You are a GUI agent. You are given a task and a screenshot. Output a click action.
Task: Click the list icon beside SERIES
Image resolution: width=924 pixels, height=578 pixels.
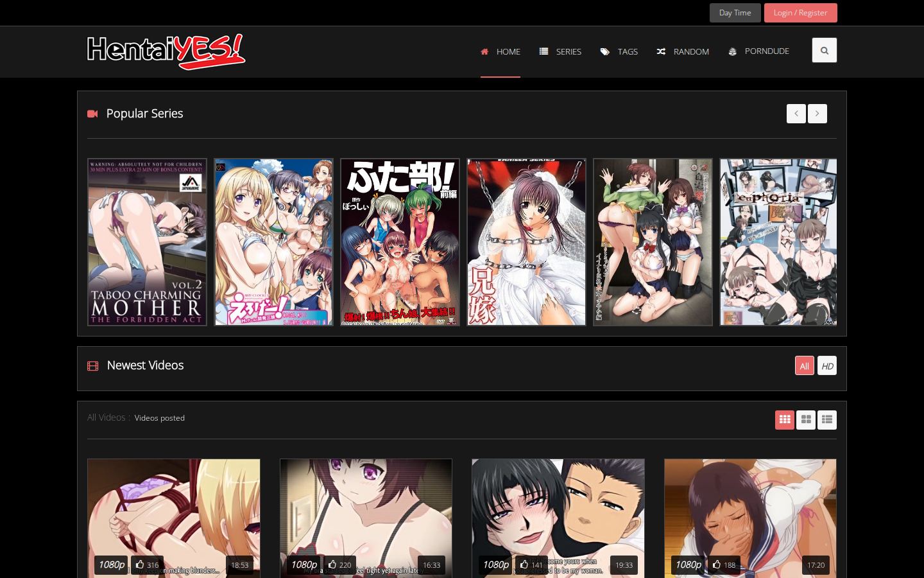(543, 51)
